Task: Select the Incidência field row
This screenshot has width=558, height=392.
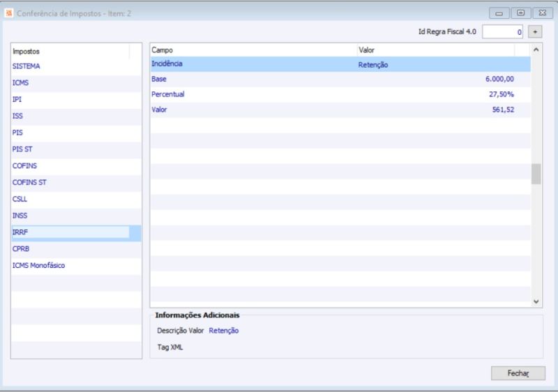Action: click(340, 64)
